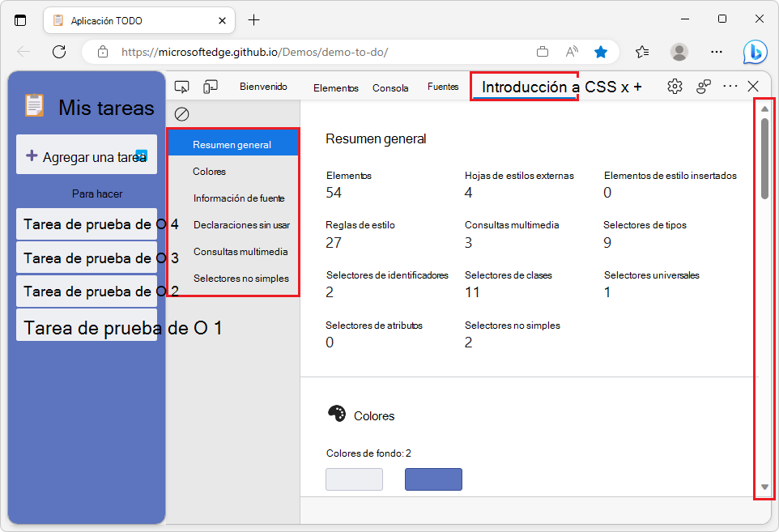Open browser settings via ellipsis menu

pyautogui.click(x=716, y=51)
